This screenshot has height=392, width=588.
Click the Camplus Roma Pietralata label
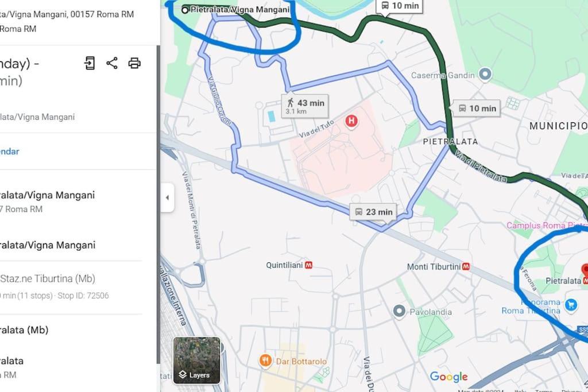coord(547,225)
